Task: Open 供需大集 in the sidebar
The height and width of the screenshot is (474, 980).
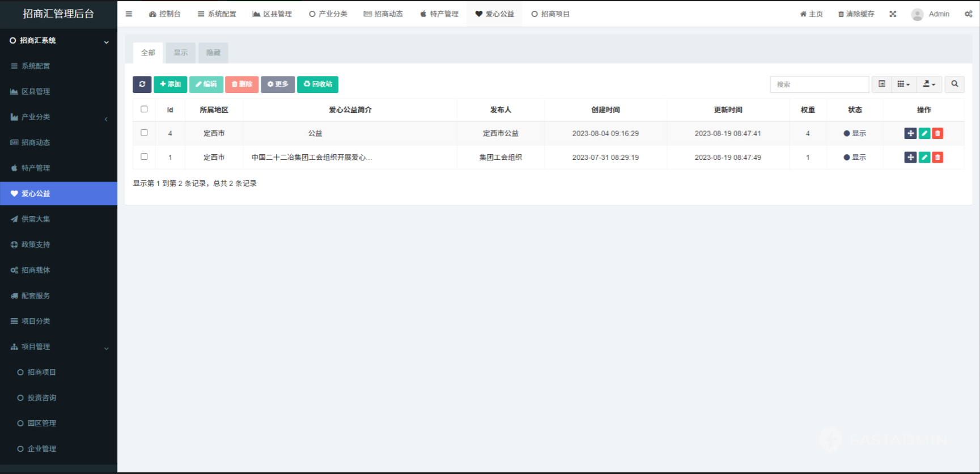Action: click(58, 219)
